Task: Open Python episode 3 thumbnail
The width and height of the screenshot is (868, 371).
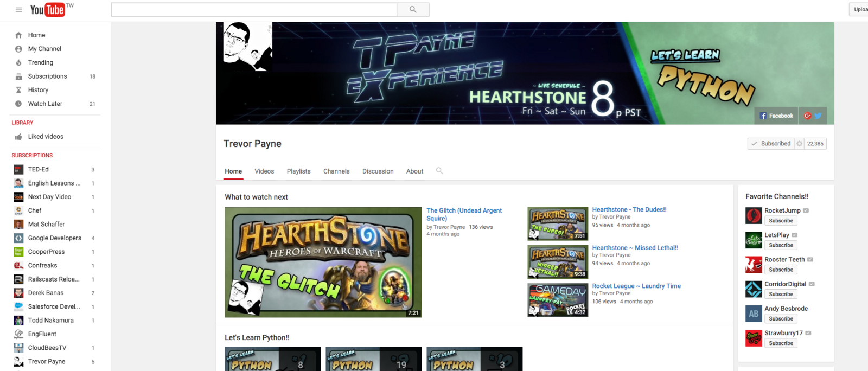Action: pos(475,359)
